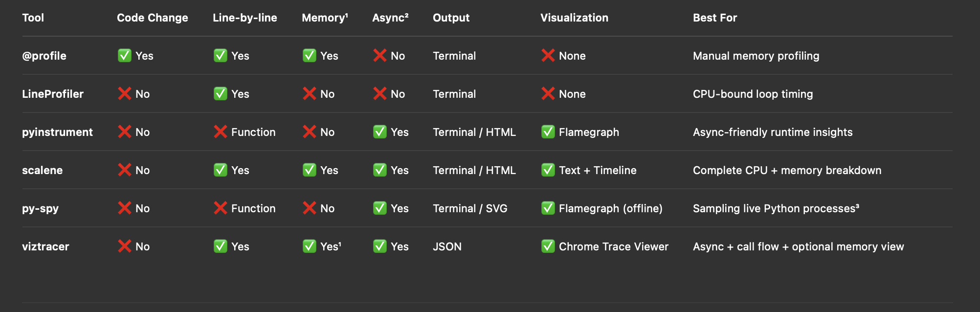This screenshot has height=312, width=980.
Task: Click red cross beside py-spy Function
Action: [221, 208]
